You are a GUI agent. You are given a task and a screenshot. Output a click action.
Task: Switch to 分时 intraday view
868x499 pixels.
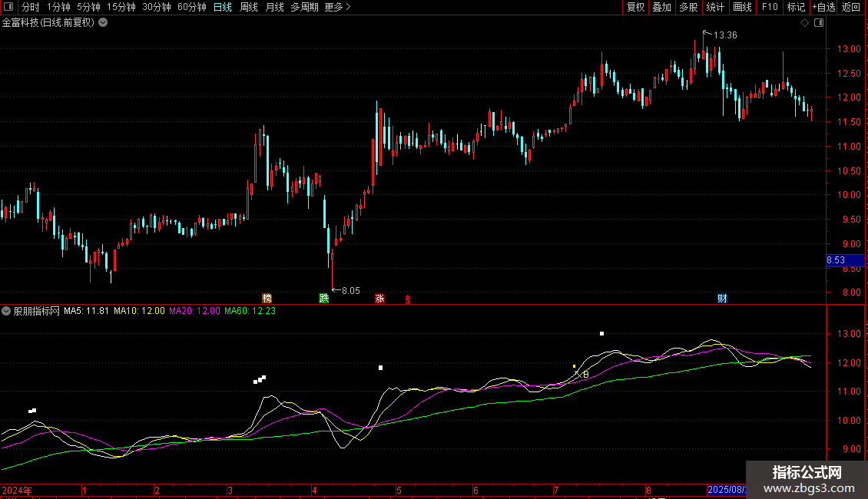coord(31,7)
